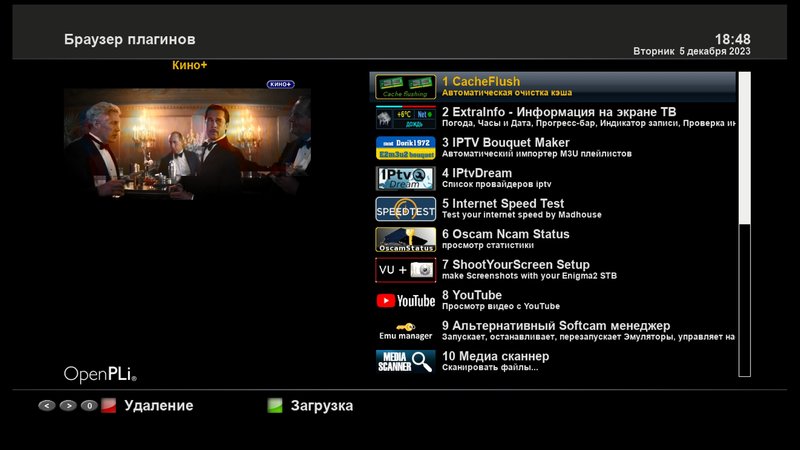The image size is (800, 450).
Task: Select the ExtraInfo weather plugin icon
Action: 405,118
